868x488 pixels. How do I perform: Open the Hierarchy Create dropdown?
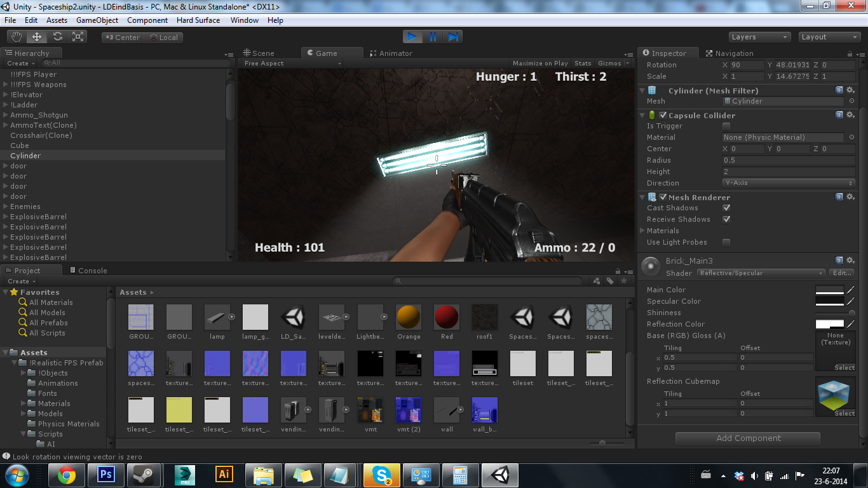pyautogui.click(x=20, y=64)
